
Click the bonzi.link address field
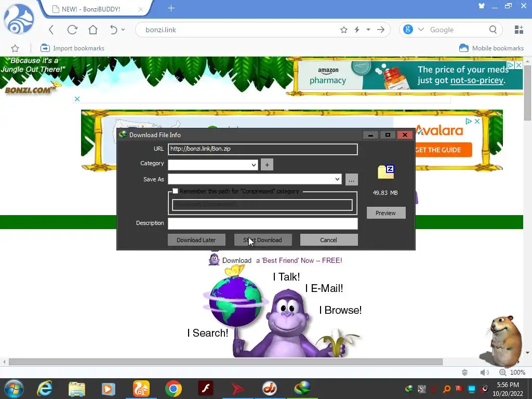[237, 30]
